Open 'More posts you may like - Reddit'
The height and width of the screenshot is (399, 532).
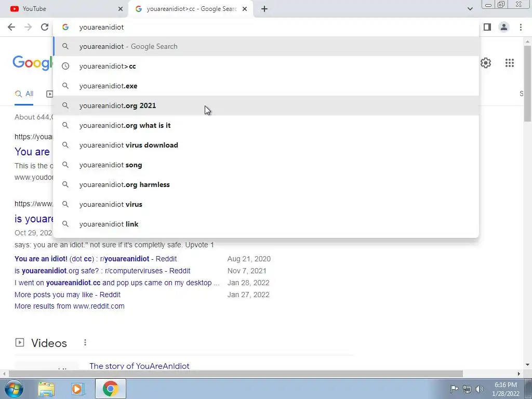[x=68, y=295]
